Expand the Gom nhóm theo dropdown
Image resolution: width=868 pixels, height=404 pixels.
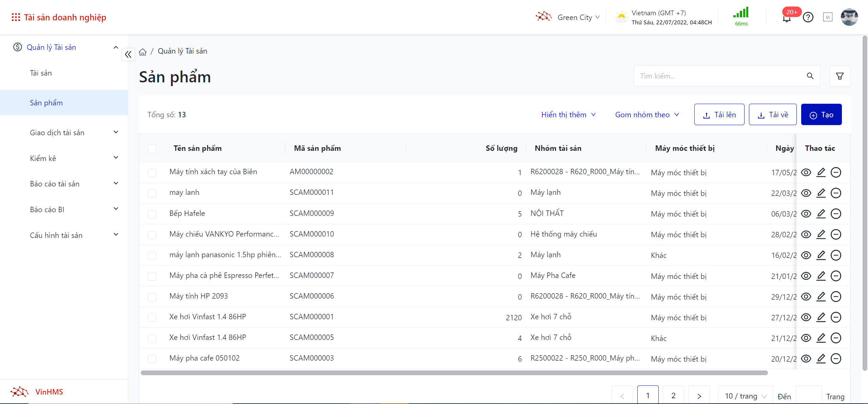tap(647, 115)
